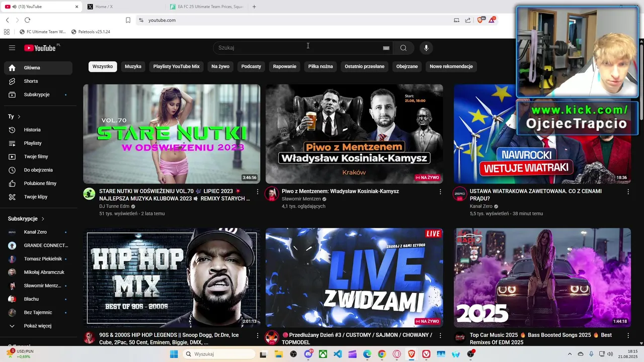The width and height of the screenshot is (644, 362).
Task: Open a new browser tab with plus
Action: 254,7
